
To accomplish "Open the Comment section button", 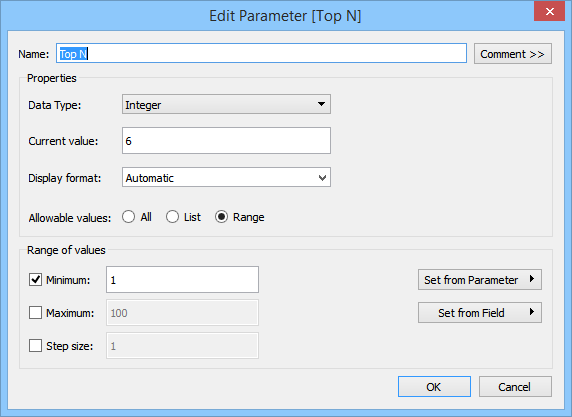I will 513,54.
